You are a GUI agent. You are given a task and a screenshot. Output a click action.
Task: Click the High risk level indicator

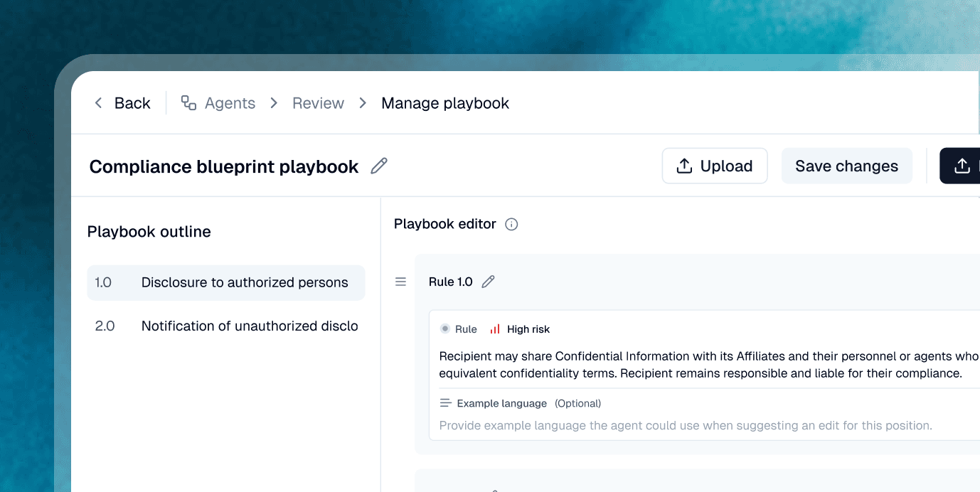click(x=520, y=329)
